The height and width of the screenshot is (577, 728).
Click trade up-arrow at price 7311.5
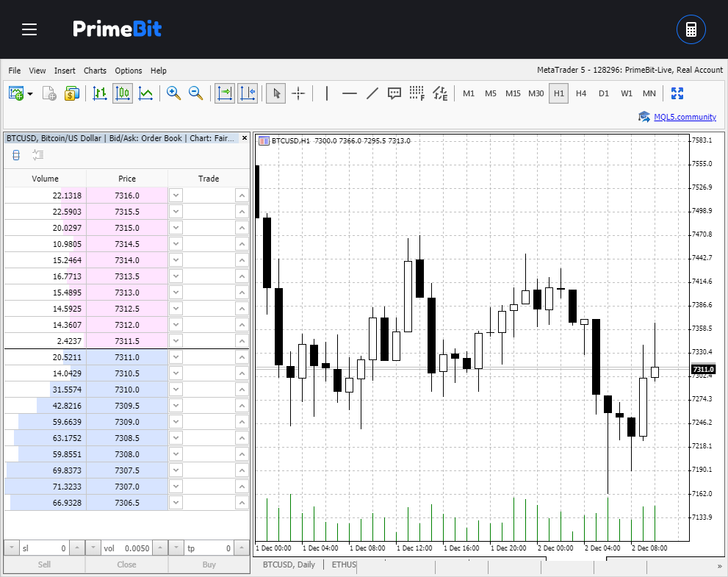point(242,341)
